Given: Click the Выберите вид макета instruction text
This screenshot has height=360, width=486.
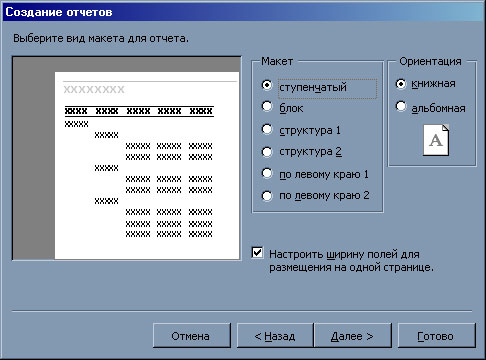Looking at the screenshot, I should pyautogui.click(x=101, y=38).
